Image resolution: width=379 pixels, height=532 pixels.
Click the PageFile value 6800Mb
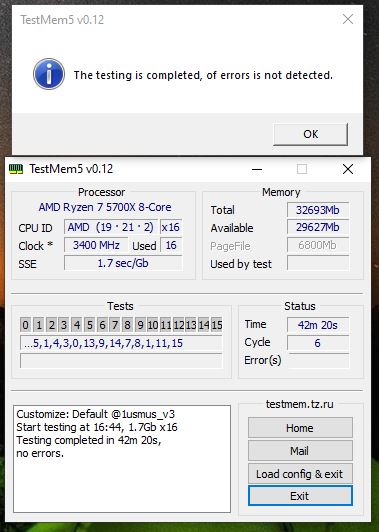point(318,245)
